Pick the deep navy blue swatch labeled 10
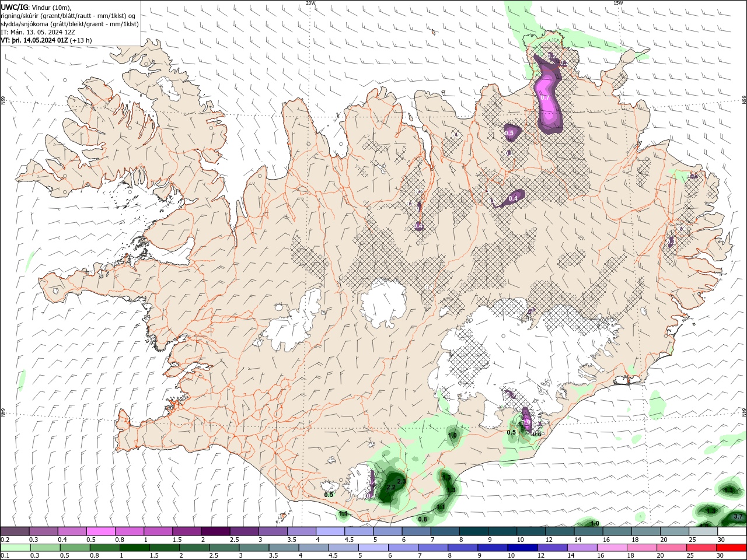Screen dimensions: 747x560 (x=523, y=548)
